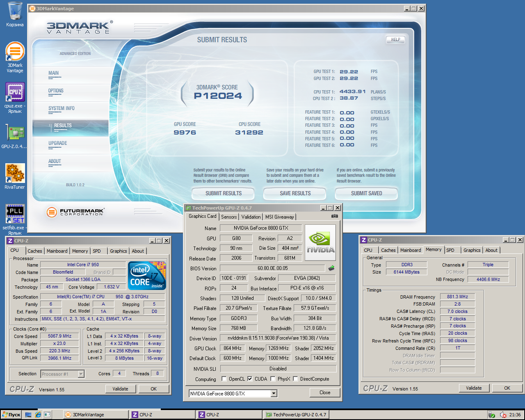Open Mainboard tab in left CPU-Z
Screen dimensions: 525x420
point(57,251)
